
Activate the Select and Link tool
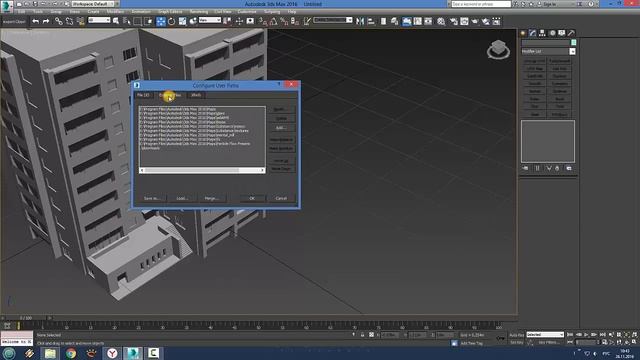(59, 21)
